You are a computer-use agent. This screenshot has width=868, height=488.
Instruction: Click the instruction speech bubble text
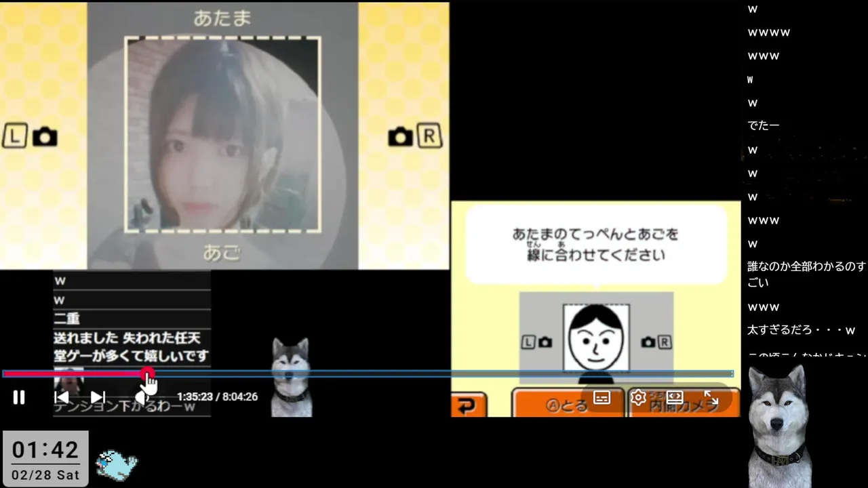tap(595, 245)
